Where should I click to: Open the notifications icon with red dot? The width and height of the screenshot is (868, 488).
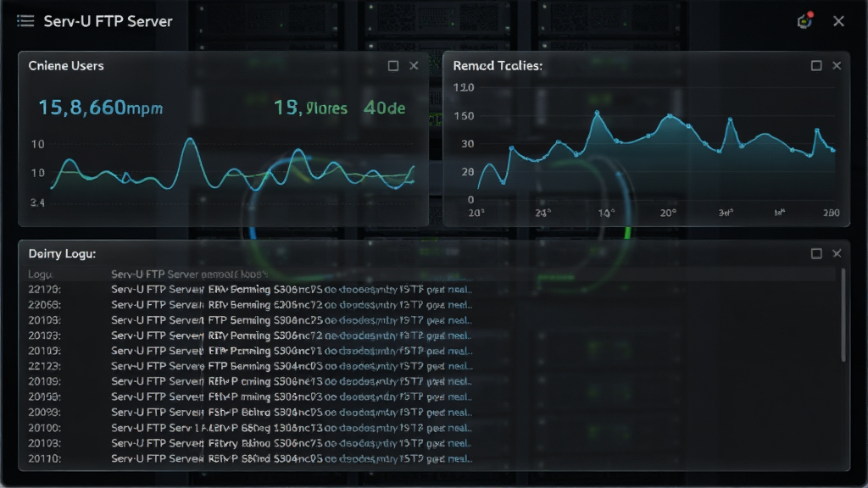(804, 21)
